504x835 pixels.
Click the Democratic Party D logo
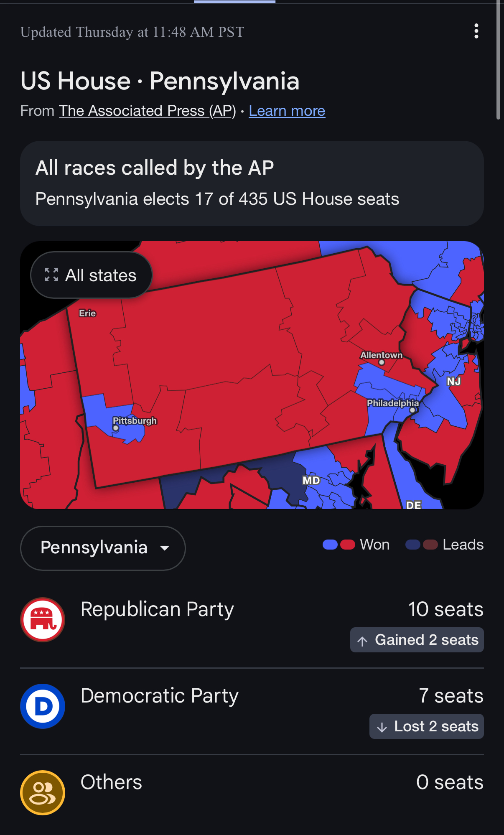point(43,706)
